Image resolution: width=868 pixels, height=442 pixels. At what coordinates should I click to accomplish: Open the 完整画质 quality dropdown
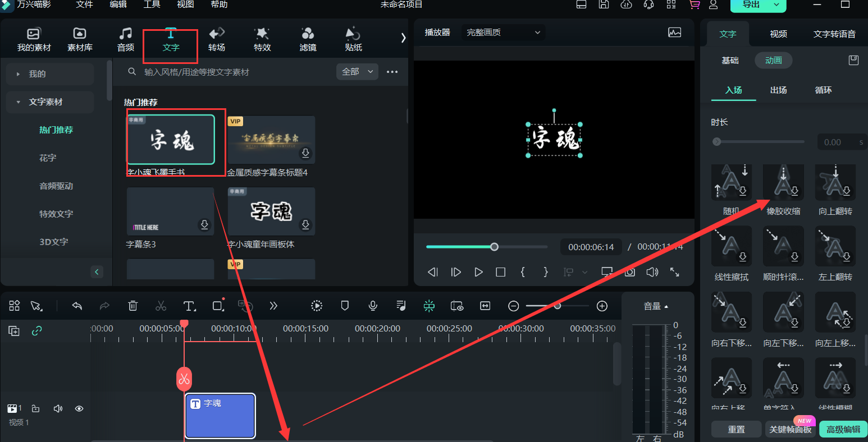(503, 33)
